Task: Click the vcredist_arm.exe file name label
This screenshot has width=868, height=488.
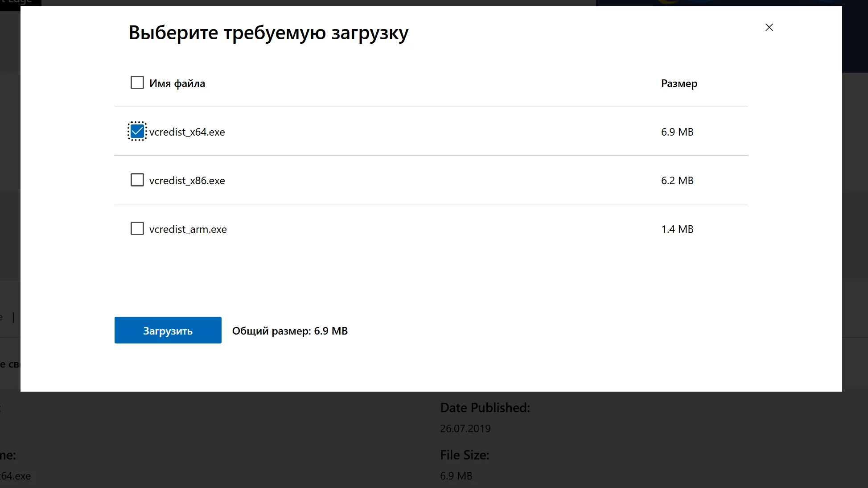Action: [188, 229]
